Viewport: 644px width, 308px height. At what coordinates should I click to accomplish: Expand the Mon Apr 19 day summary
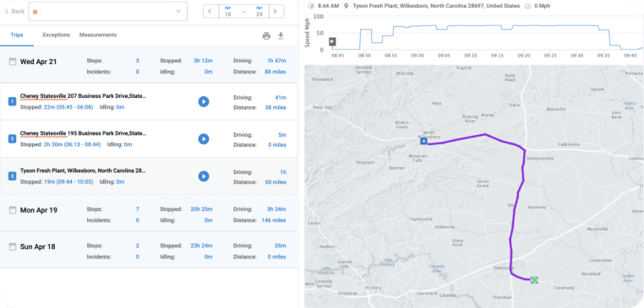tap(148, 214)
